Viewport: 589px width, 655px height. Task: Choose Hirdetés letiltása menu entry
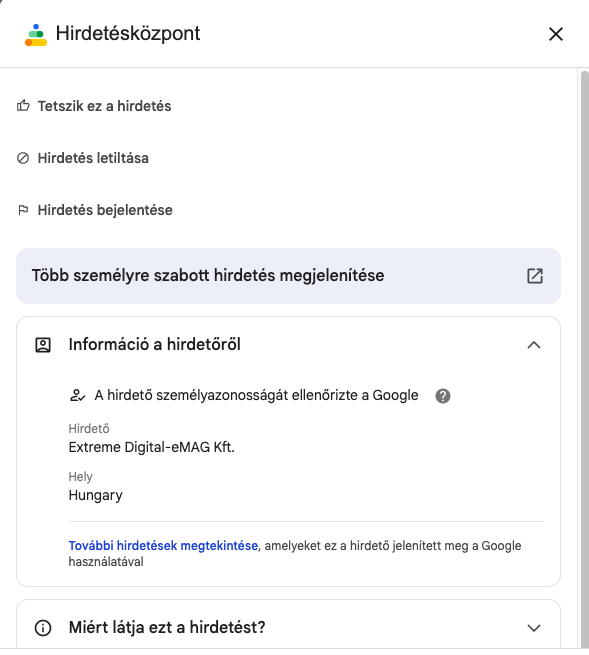tap(93, 158)
